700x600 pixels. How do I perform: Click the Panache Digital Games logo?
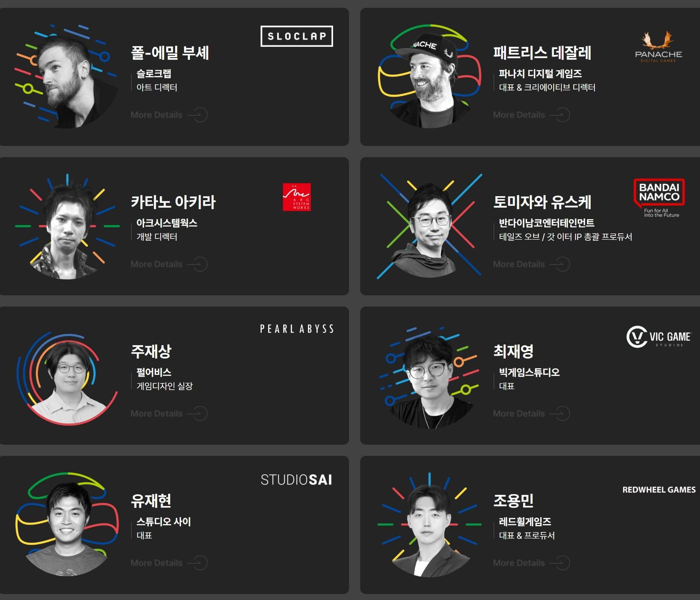click(x=658, y=47)
